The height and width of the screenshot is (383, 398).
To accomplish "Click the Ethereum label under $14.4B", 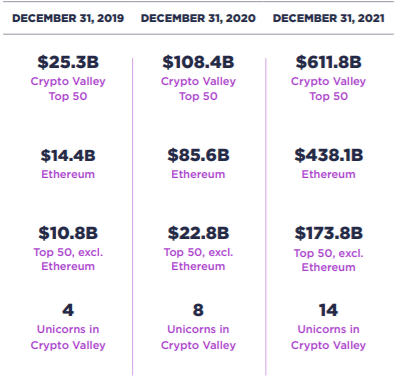I will [68, 174].
